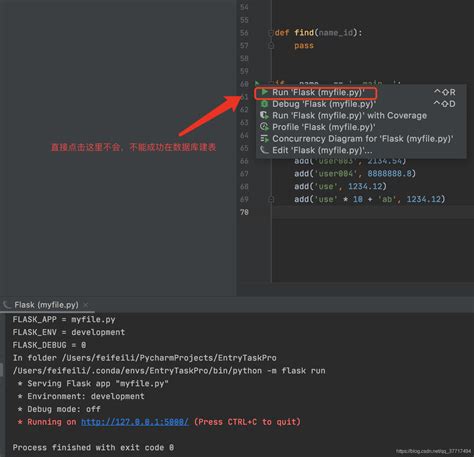The height and width of the screenshot is (457, 474).
Task: Toggle fold marker at line 69 gutter
Action: 271,199
